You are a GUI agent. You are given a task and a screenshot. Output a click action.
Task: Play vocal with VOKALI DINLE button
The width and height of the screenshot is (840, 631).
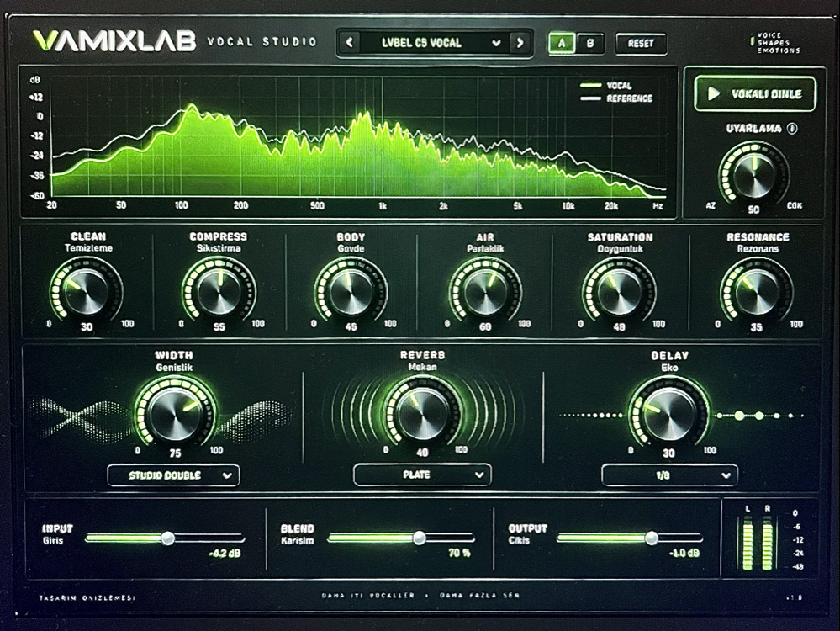click(755, 94)
